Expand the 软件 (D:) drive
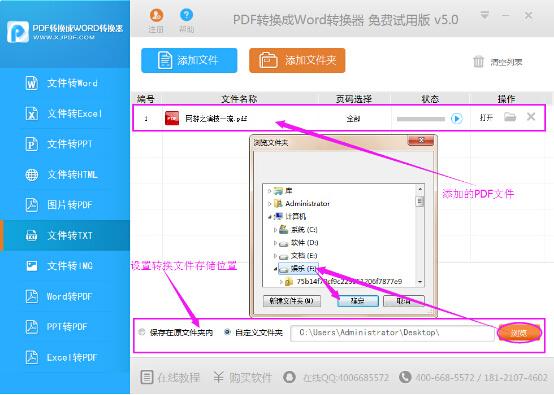Screen dimensions: 554x395 click(x=275, y=243)
